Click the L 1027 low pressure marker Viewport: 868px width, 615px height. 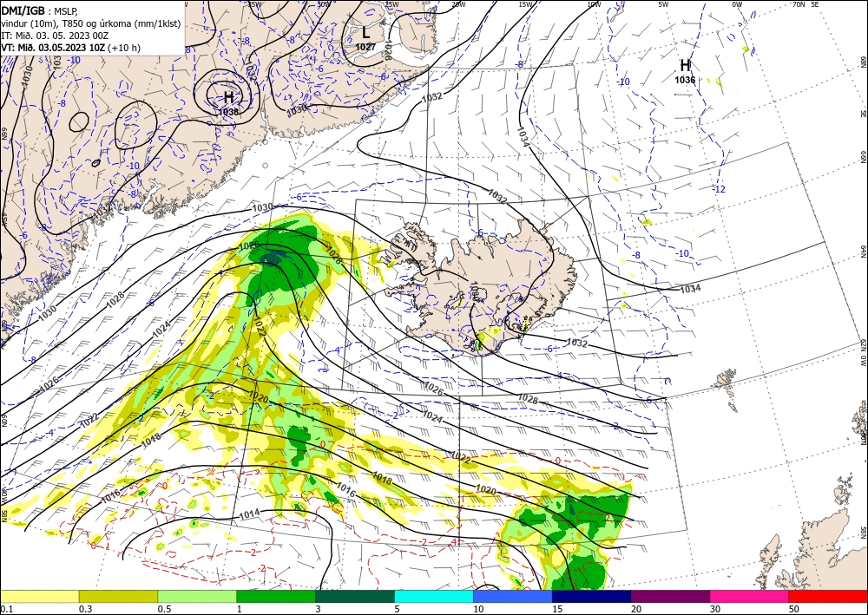click(365, 39)
